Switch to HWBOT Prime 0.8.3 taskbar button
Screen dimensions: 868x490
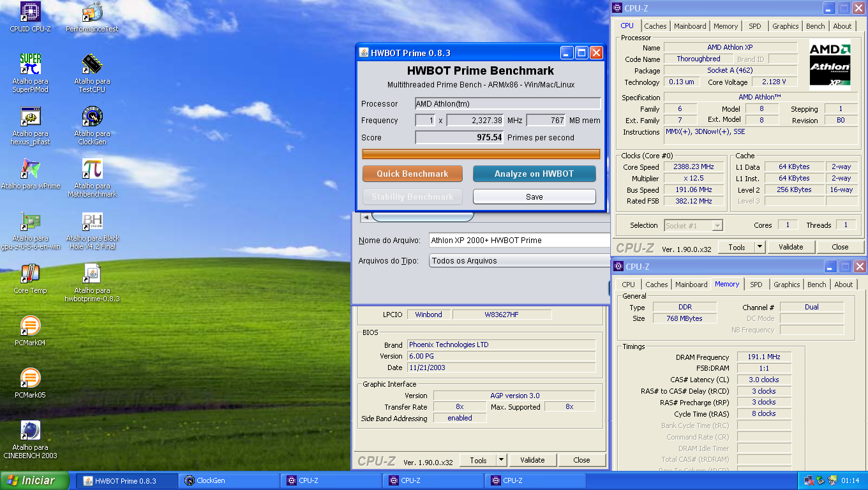126,480
